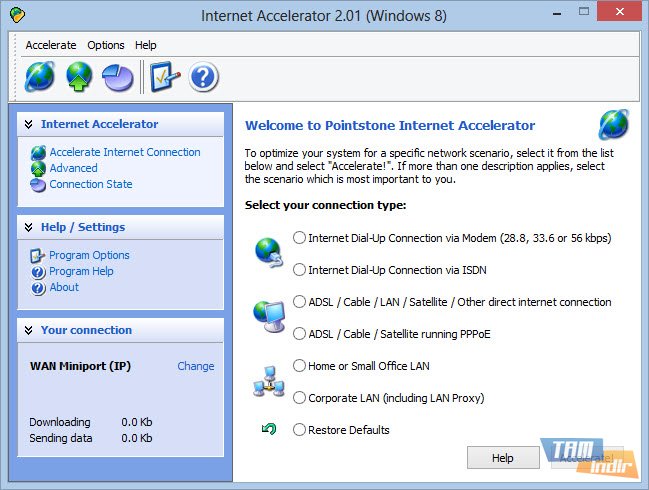Click the Your connection panel header title

(x=86, y=330)
